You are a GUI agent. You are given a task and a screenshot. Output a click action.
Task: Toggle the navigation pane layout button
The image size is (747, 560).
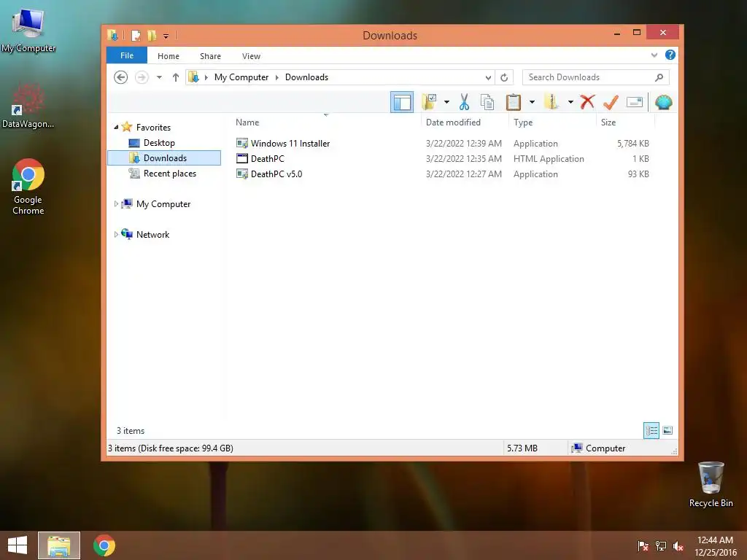pyautogui.click(x=402, y=102)
